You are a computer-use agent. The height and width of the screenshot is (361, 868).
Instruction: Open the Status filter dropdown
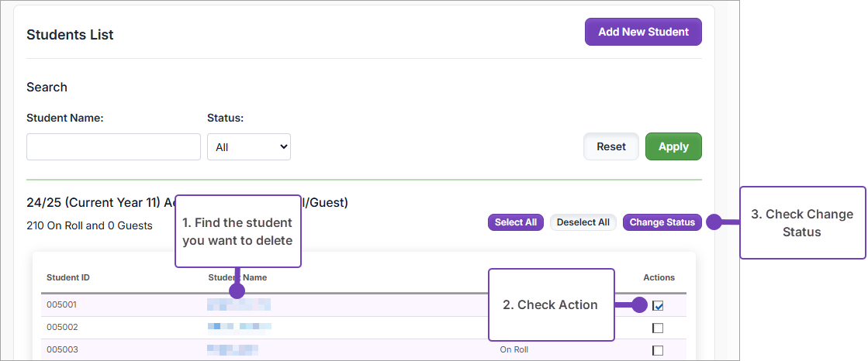pos(248,146)
